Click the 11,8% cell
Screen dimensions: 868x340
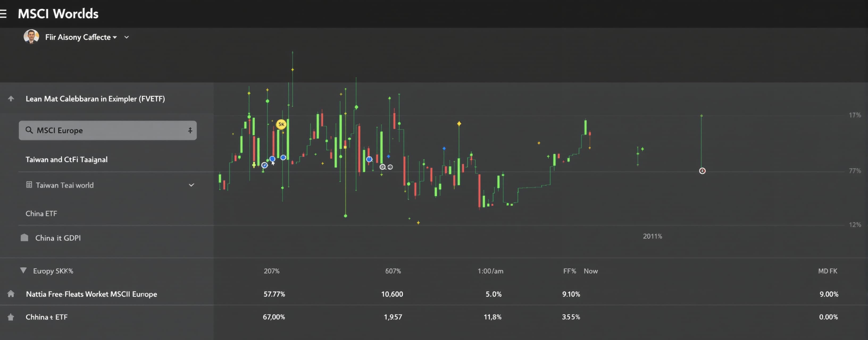493,317
